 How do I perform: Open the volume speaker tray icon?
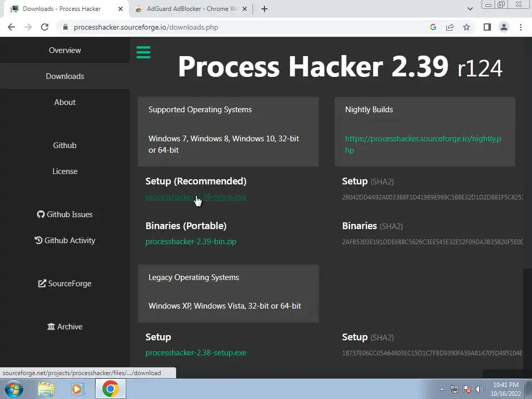point(479,389)
